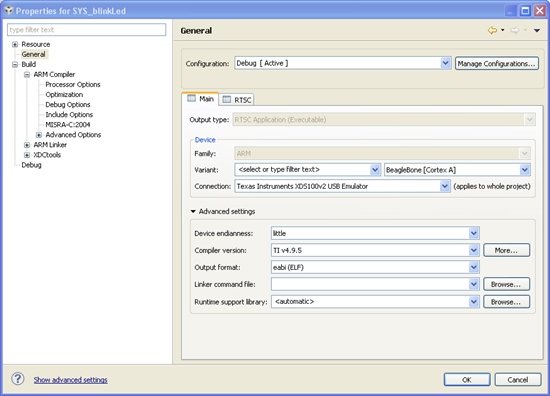The height and width of the screenshot is (396, 550).
Task: Click Show advanced settings link
Action: click(x=71, y=380)
